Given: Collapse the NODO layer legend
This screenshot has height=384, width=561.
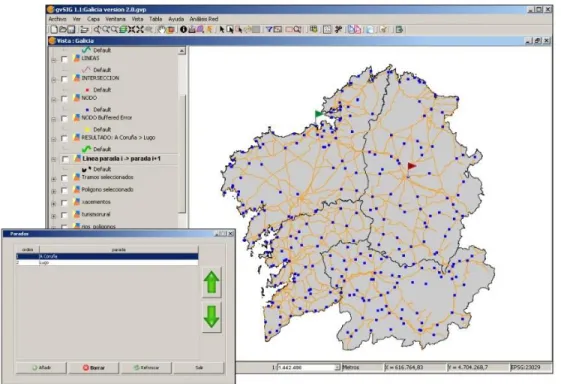Looking at the screenshot, I should pos(54,99).
